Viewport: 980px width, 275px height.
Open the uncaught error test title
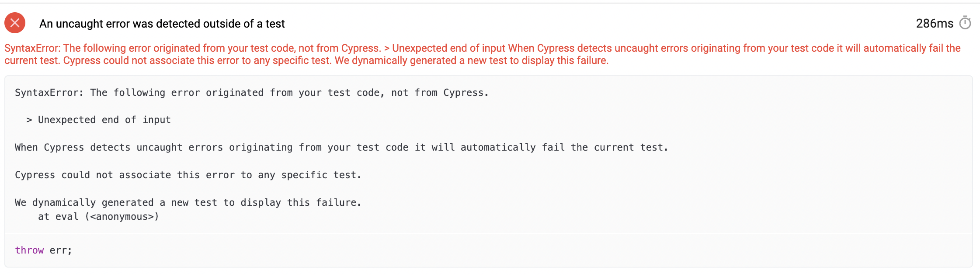[x=162, y=24]
